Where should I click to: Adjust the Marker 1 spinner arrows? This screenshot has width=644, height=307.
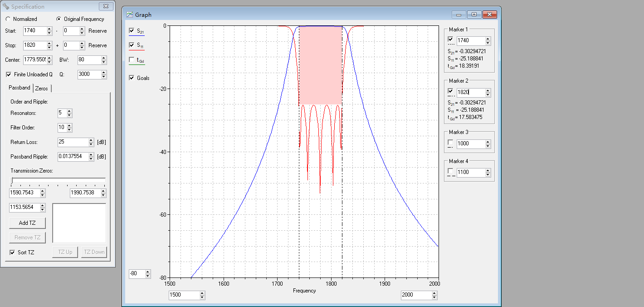click(488, 40)
